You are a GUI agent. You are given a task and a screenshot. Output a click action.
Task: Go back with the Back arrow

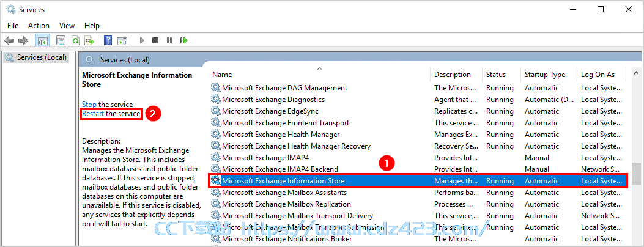(9, 40)
